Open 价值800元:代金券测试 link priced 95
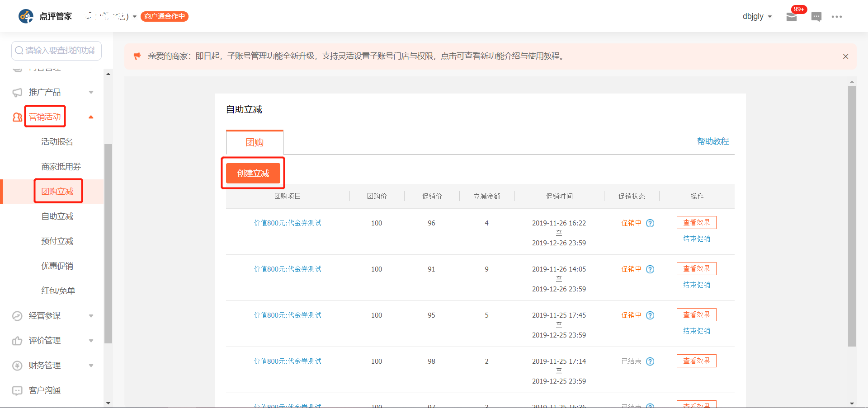The width and height of the screenshot is (868, 408). click(288, 315)
